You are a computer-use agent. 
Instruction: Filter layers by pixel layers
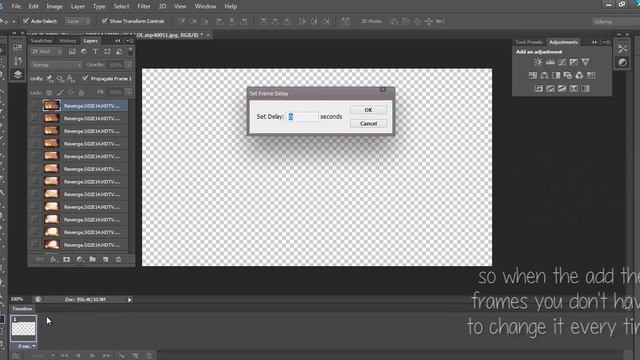[x=72, y=52]
